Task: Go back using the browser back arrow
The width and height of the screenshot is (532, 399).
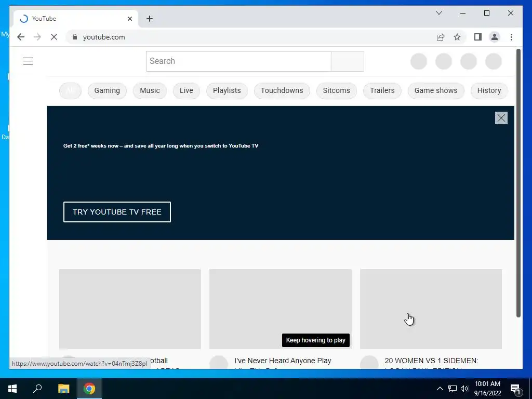Action: [21, 37]
